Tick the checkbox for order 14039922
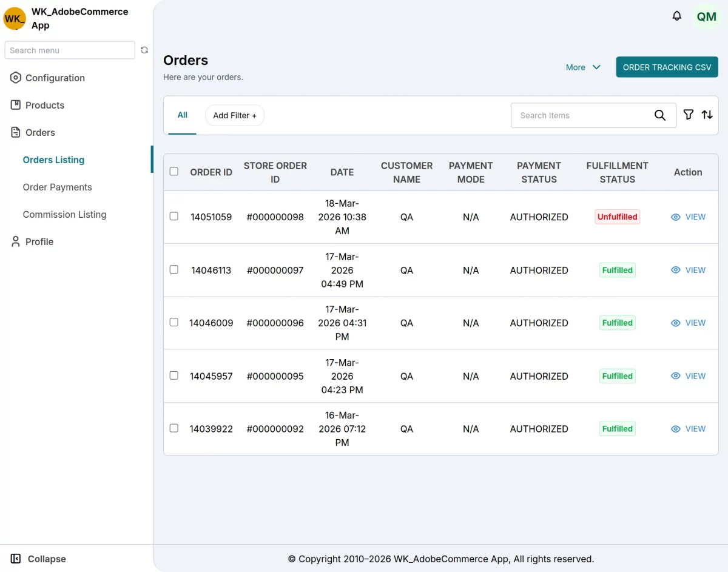Image resolution: width=728 pixels, height=572 pixels. pos(174,428)
